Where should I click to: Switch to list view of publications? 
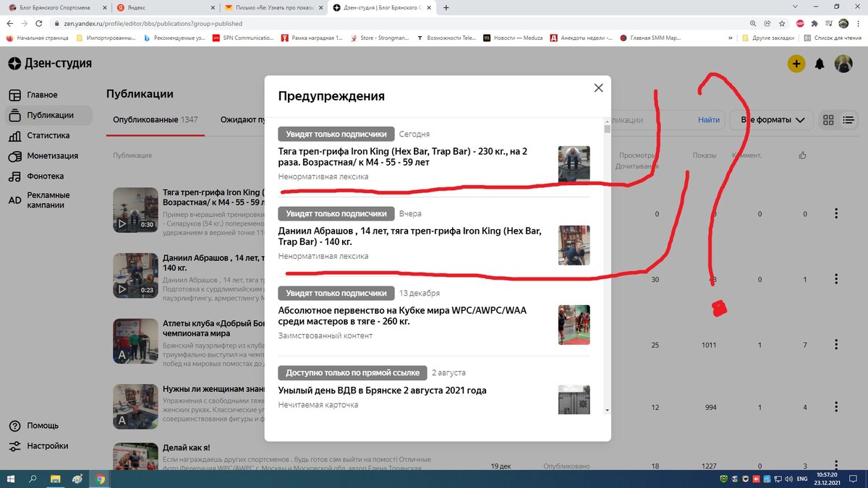point(849,120)
